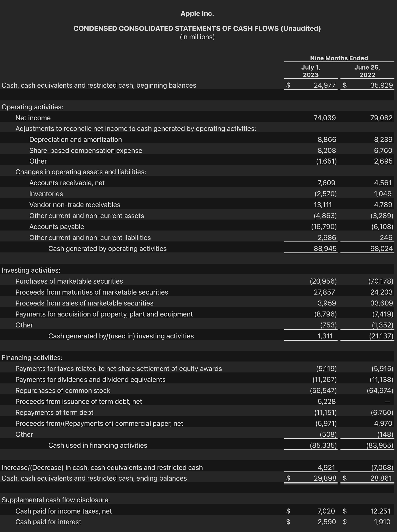
Task: Click the 'Repayments of term debt' label
Action: (54, 413)
